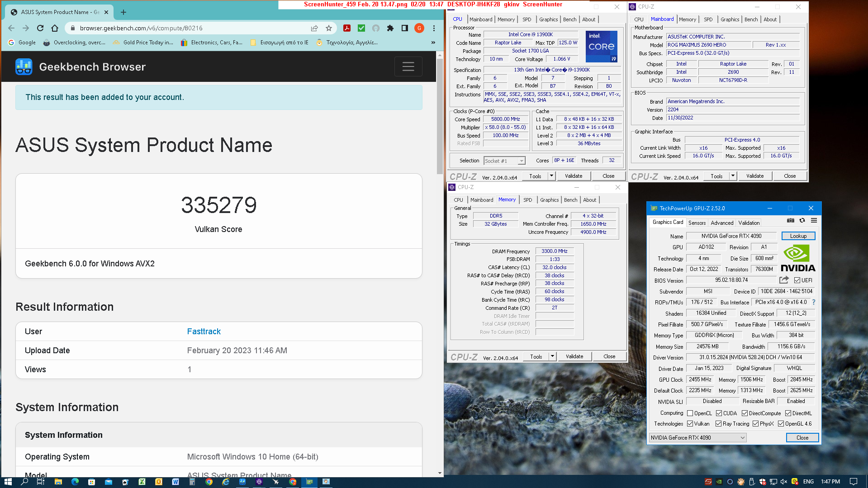The height and width of the screenshot is (488, 868).
Task: Click the muted speaker icon in the system tray
Action: [784, 482]
